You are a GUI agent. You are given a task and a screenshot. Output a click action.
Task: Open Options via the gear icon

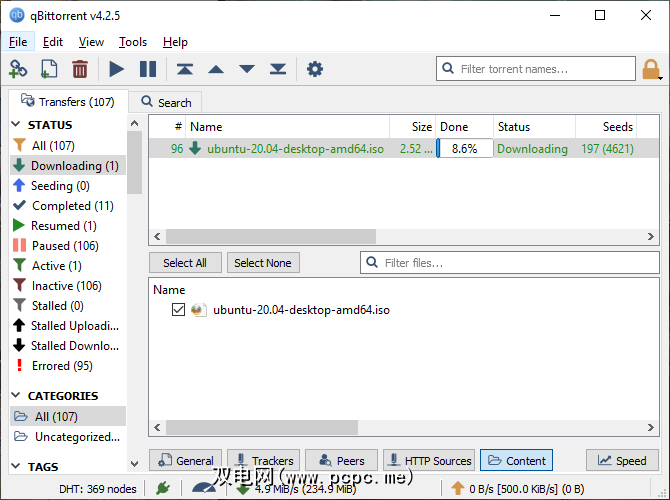coord(315,69)
